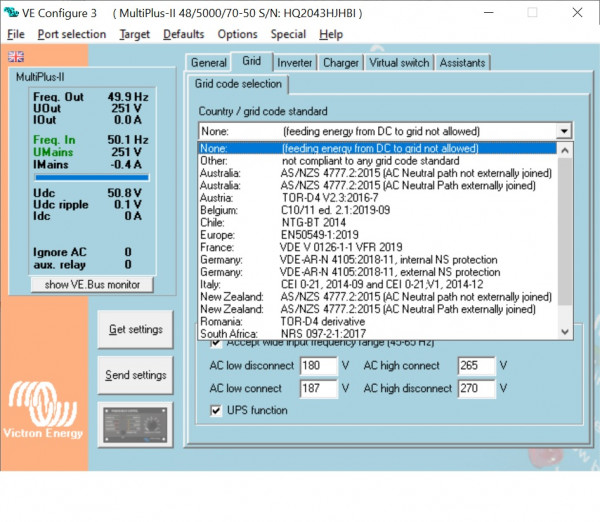Screen dimensions: 600x522
Task: Switch to the Virtual switch tab
Action: [x=399, y=63]
